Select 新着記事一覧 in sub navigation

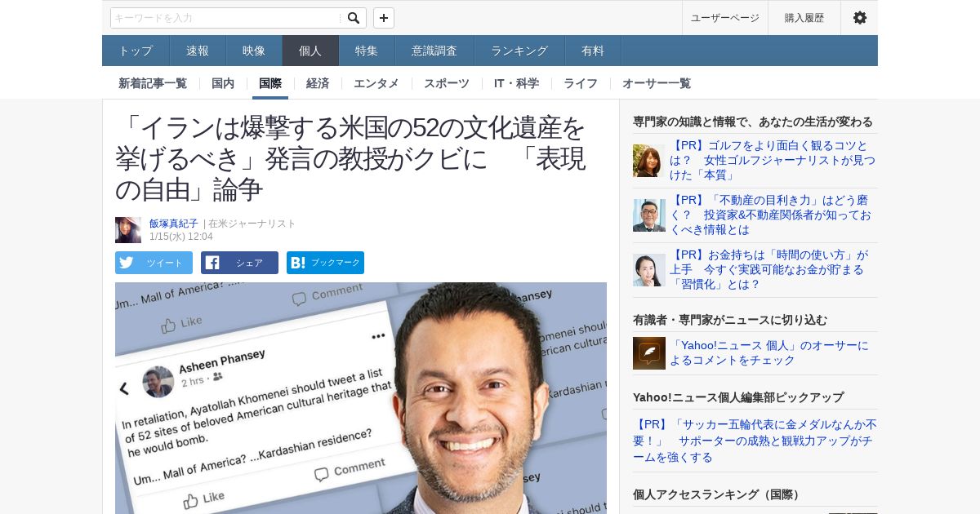[x=153, y=83]
